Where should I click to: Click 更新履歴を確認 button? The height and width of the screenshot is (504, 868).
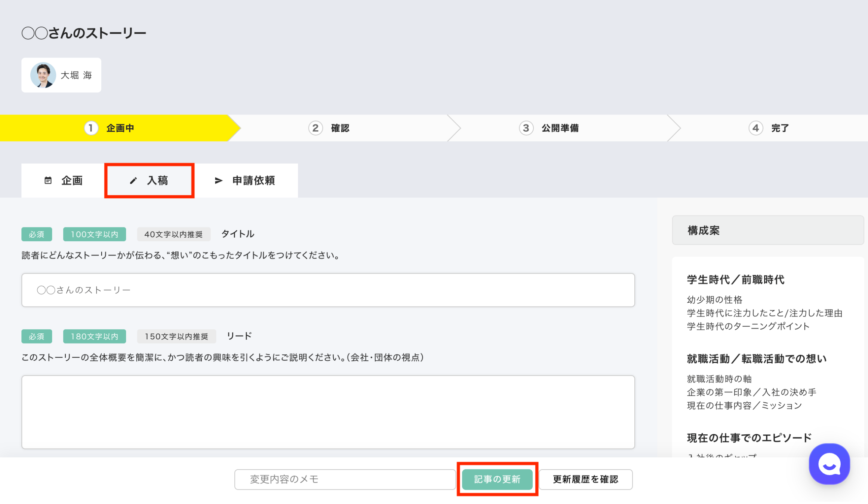tap(585, 479)
